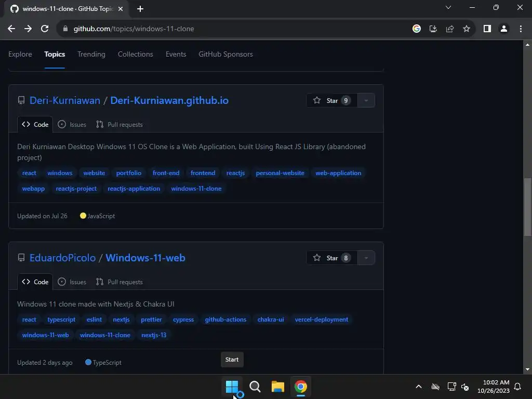Viewport: 532px width, 399px height.
Task: Click the reactjs-application topic tag
Action: [134, 189]
